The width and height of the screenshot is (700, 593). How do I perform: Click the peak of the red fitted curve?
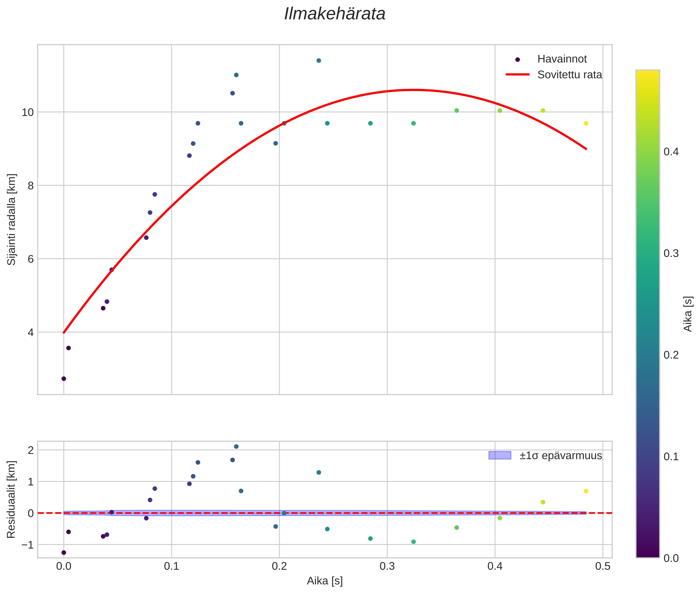(x=413, y=90)
